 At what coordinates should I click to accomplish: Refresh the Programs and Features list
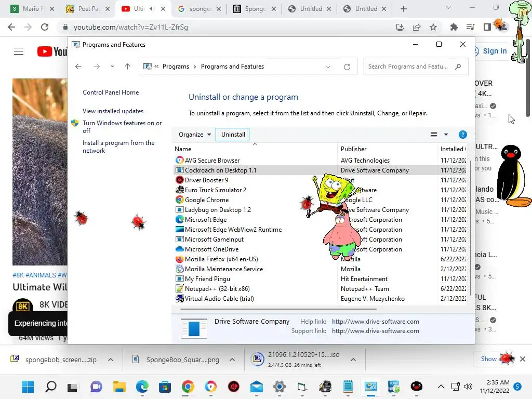[x=347, y=67]
